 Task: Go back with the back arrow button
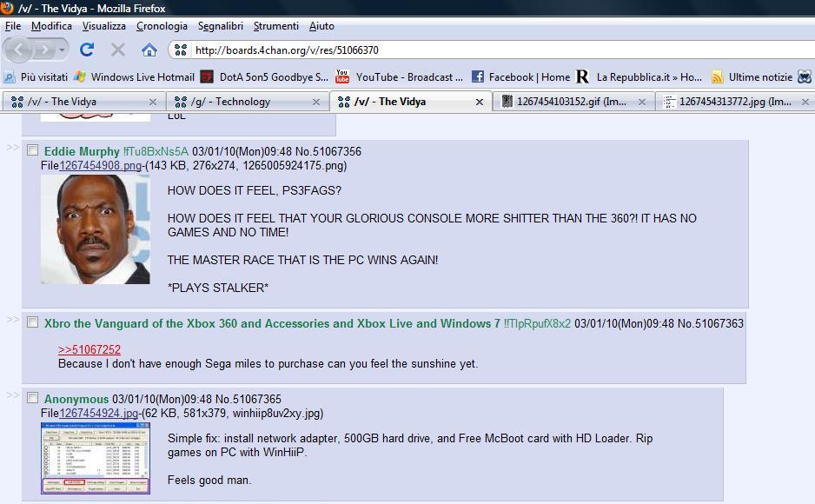[19, 50]
